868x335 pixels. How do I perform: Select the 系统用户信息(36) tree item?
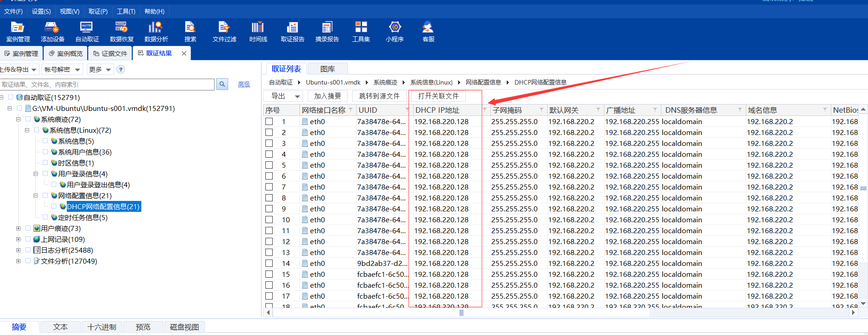pos(85,152)
